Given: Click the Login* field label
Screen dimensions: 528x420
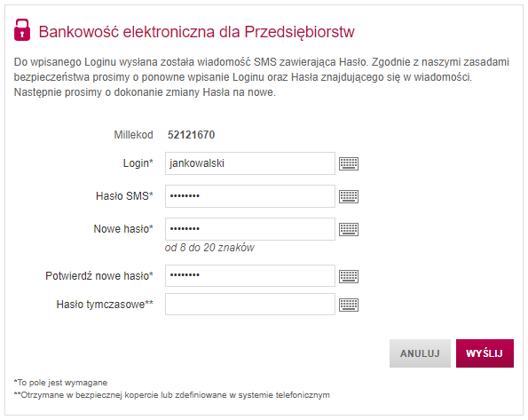Looking at the screenshot, I should (x=138, y=163).
